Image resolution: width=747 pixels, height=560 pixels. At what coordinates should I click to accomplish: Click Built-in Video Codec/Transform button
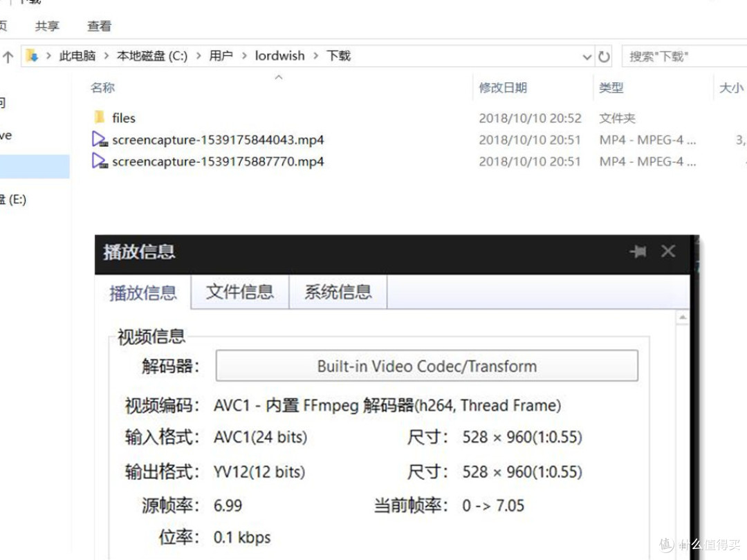pyautogui.click(x=427, y=366)
